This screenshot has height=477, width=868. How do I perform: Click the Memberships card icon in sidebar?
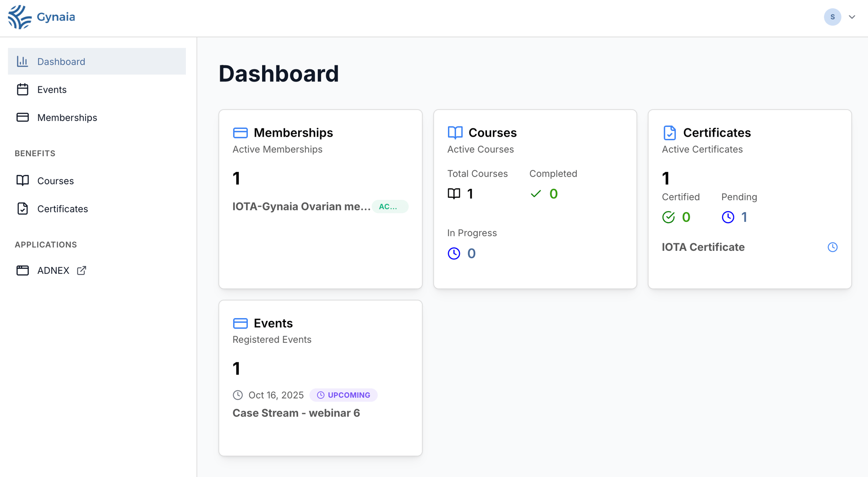coord(22,117)
